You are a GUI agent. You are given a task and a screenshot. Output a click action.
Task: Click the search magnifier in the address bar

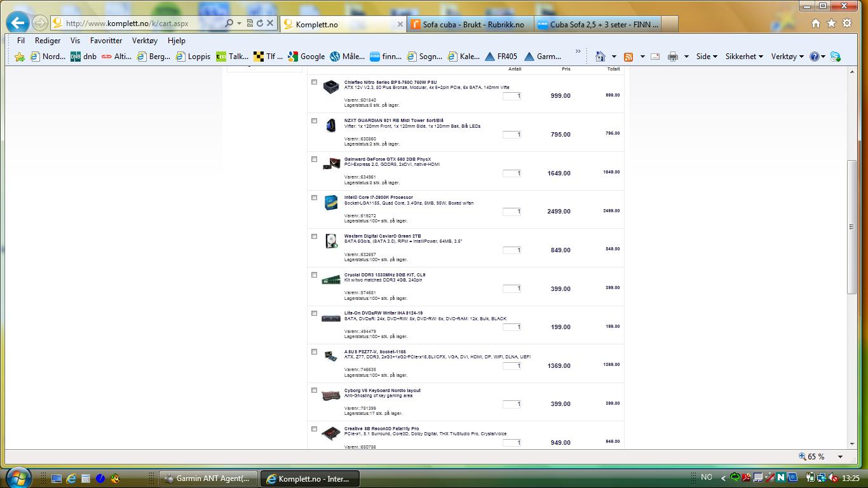pyautogui.click(x=229, y=23)
